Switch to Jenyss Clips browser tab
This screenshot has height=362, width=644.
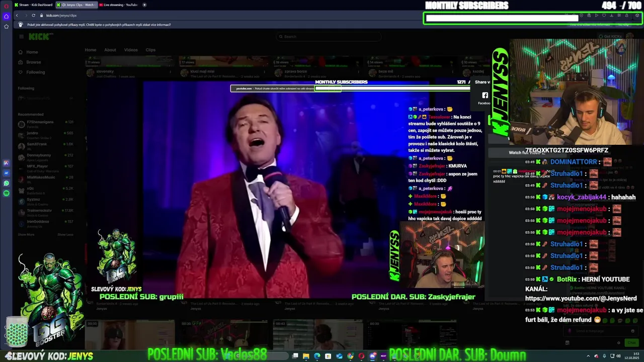[76, 5]
